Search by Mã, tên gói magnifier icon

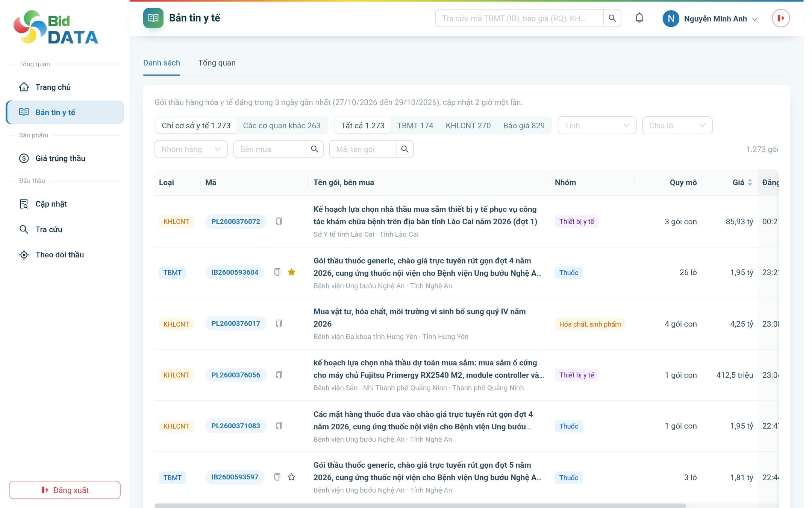pos(404,149)
